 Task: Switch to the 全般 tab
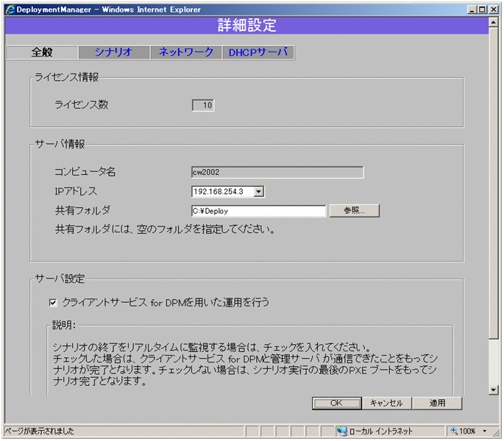click(42, 52)
